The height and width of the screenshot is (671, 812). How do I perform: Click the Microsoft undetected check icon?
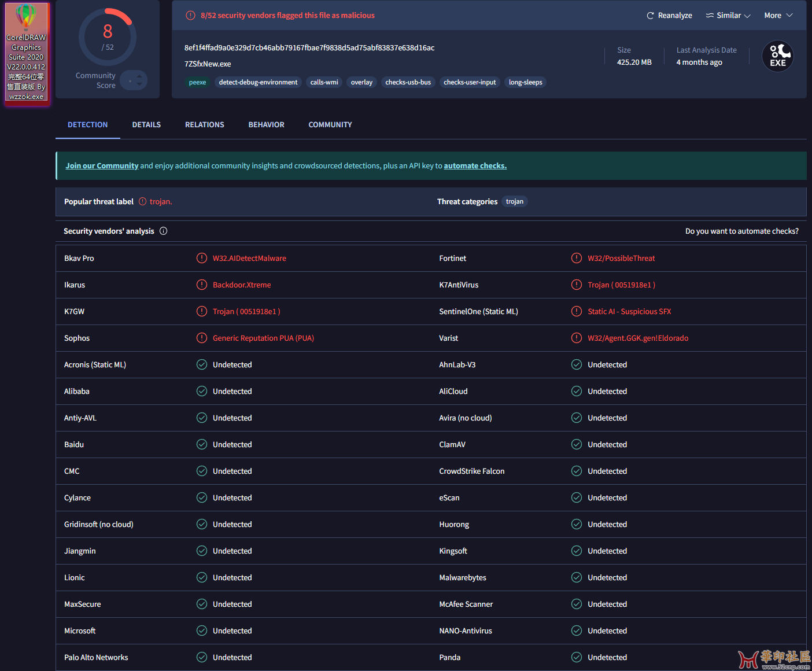point(202,631)
